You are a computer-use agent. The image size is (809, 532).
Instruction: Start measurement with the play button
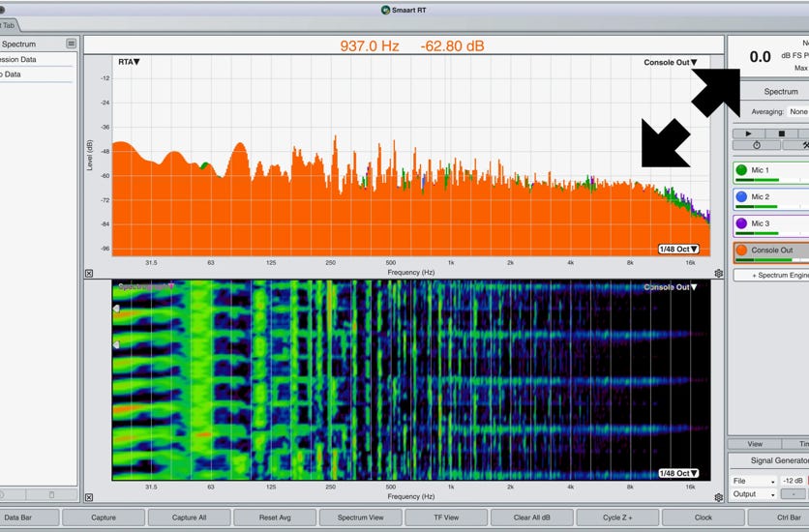(x=748, y=133)
